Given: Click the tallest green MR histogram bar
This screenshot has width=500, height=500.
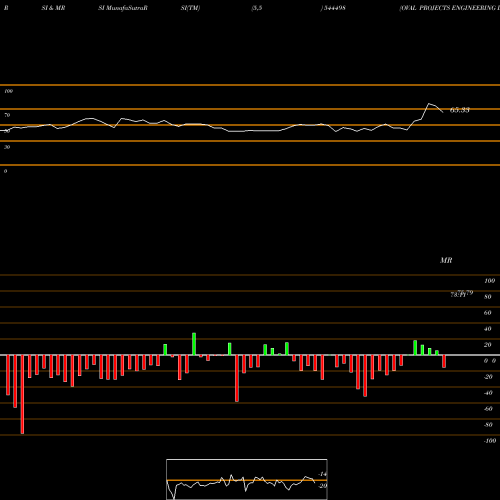Looking at the screenshot, I should coord(194,344).
